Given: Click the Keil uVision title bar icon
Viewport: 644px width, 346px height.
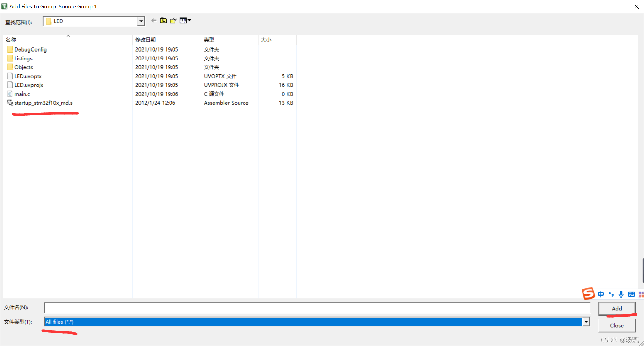Looking at the screenshot, I should tap(4, 6).
